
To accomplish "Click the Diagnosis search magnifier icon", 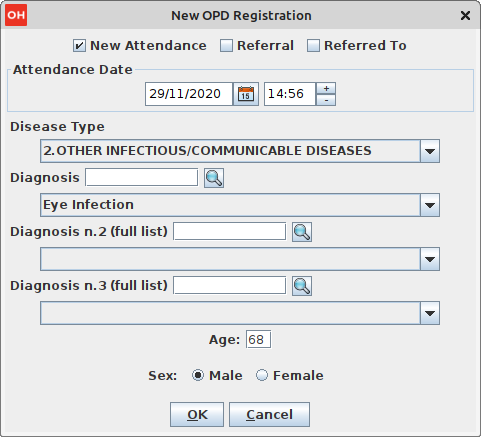I will click(x=214, y=178).
